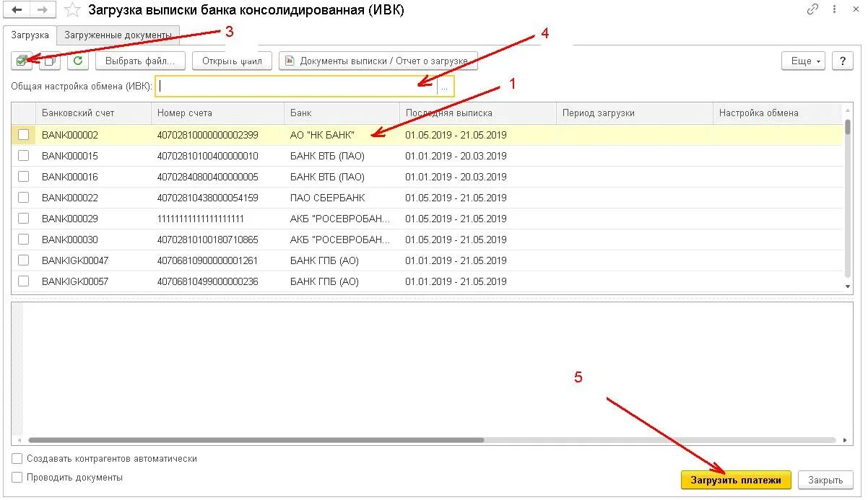This screenshot has width=868, height=500.
Task: Select 'БАНК ВТБ (ПАО)' in BANK000015 row
Action: click(342, 156)
